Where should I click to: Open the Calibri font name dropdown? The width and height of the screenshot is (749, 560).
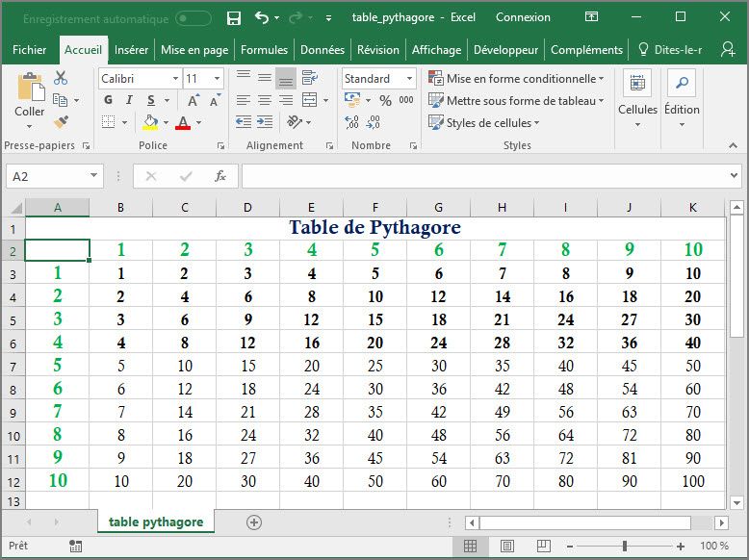pyautogui.click(x=175, y=78)
